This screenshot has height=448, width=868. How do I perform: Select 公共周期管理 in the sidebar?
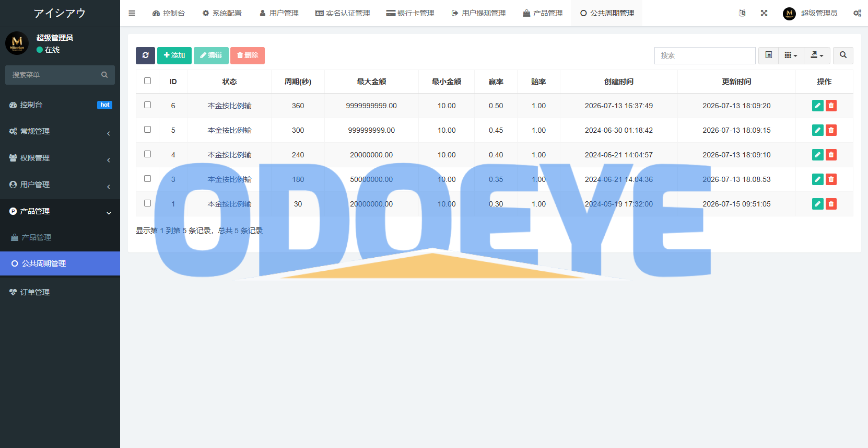pos(60,264)
